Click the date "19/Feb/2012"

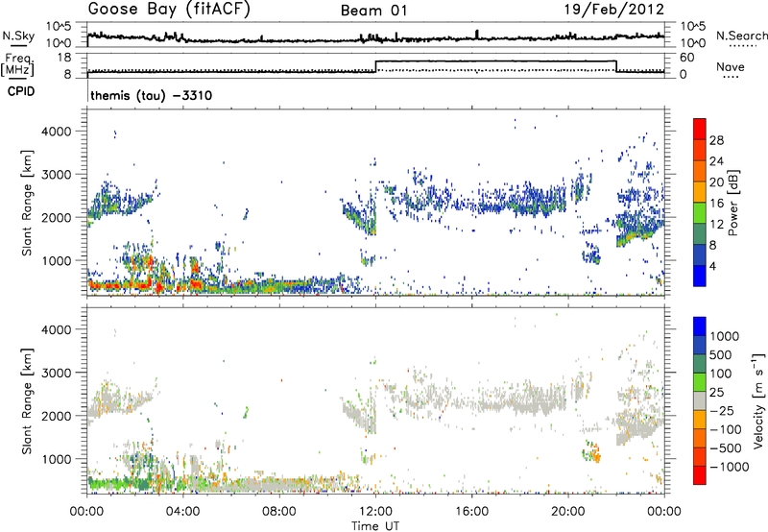[614, 10]
